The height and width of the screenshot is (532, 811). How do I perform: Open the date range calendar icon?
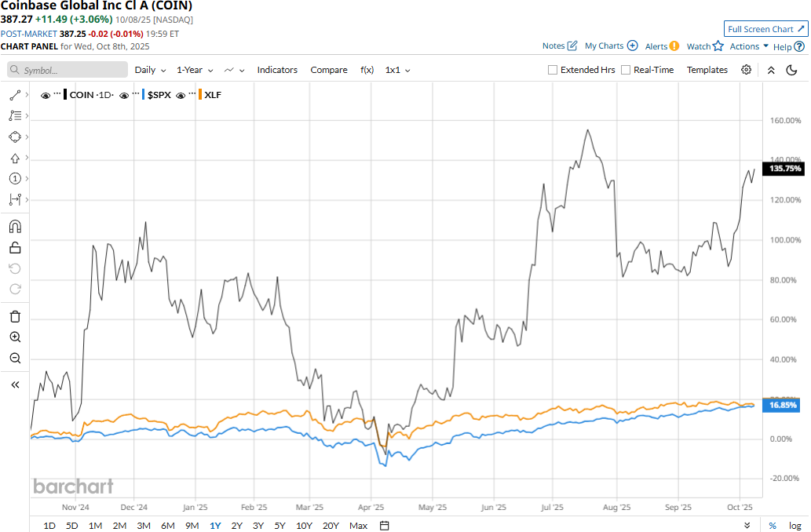coord(384,525)
